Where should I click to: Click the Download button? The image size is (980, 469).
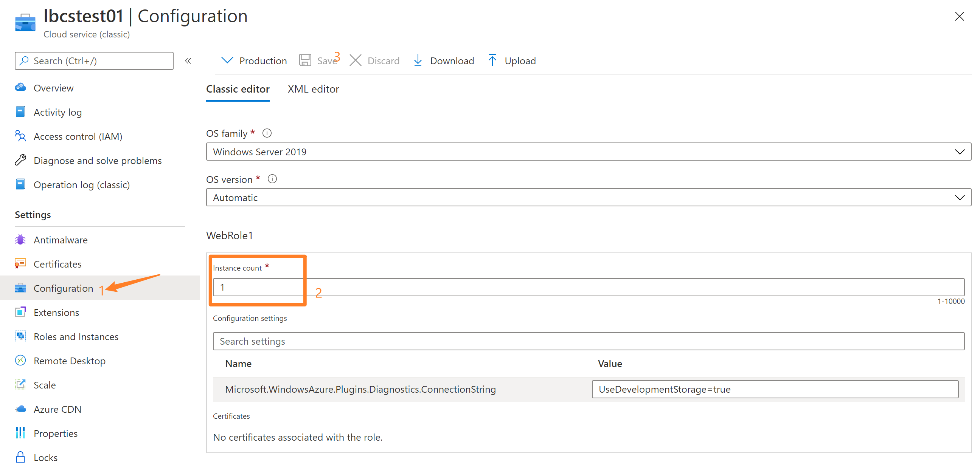tap(444, 61)
